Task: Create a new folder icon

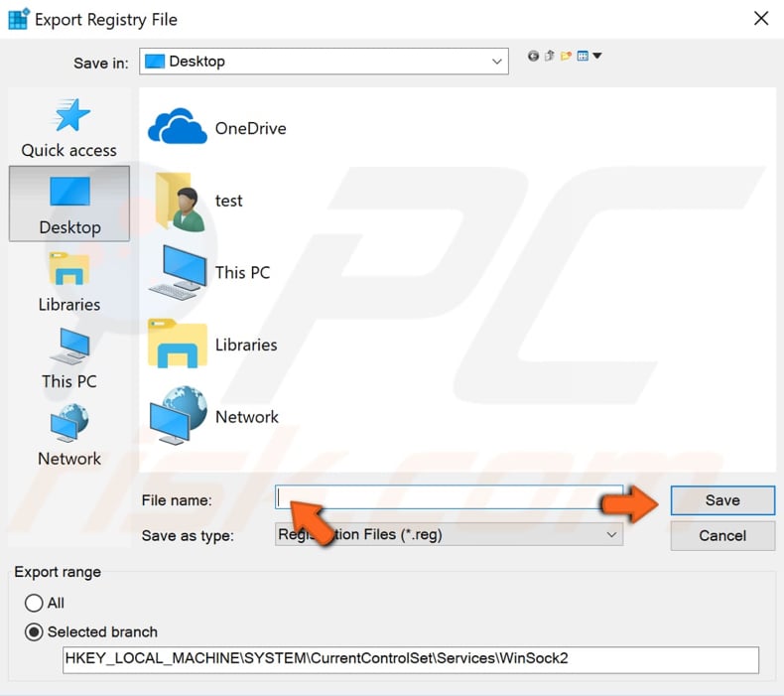Action: click(566, 56)
